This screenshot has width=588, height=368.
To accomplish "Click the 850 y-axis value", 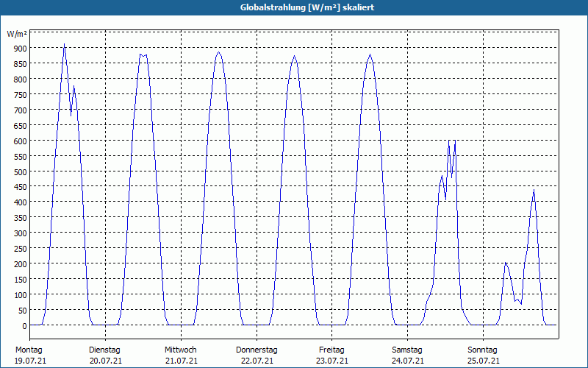I will click(x=21, y=64).
